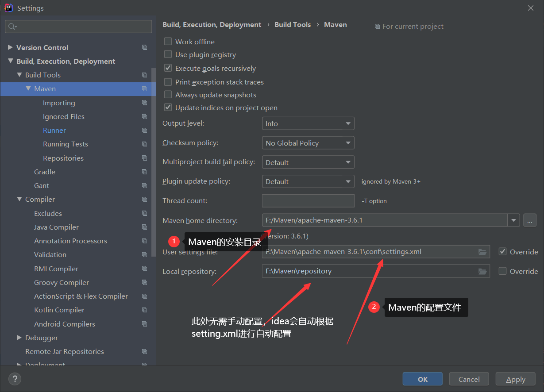Viewport: 544px width, 392px height.
Task: Browse Maven home with the ellipsis button
Action: 530,220
